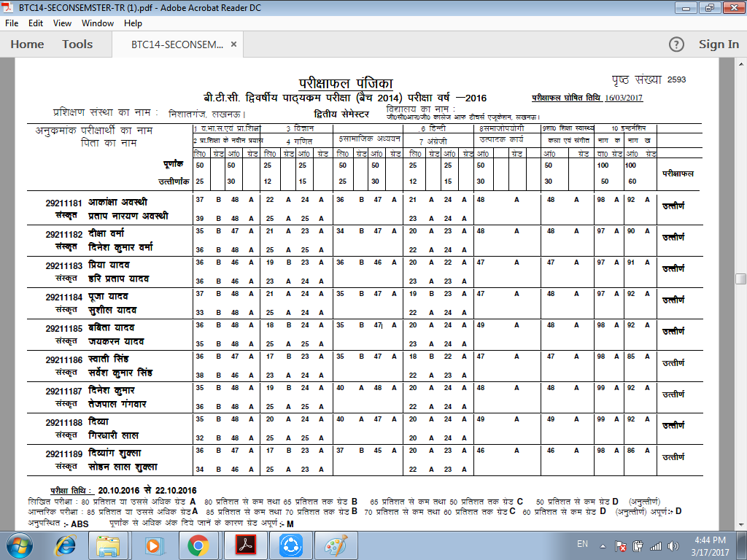The height and width of the screenshot is (560, 747).
Task: Open the View menu
Action: coord(62,23)
